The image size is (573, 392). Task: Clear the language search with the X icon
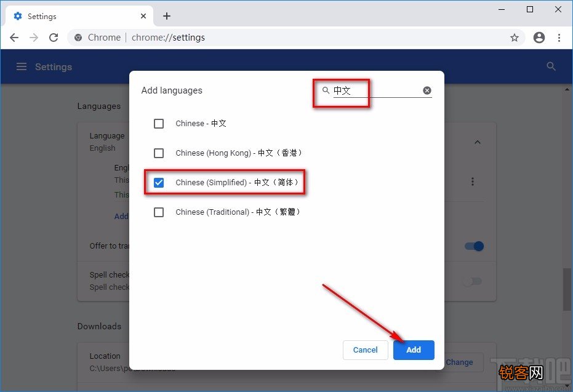pyautogui.click(x=427, y=90)
